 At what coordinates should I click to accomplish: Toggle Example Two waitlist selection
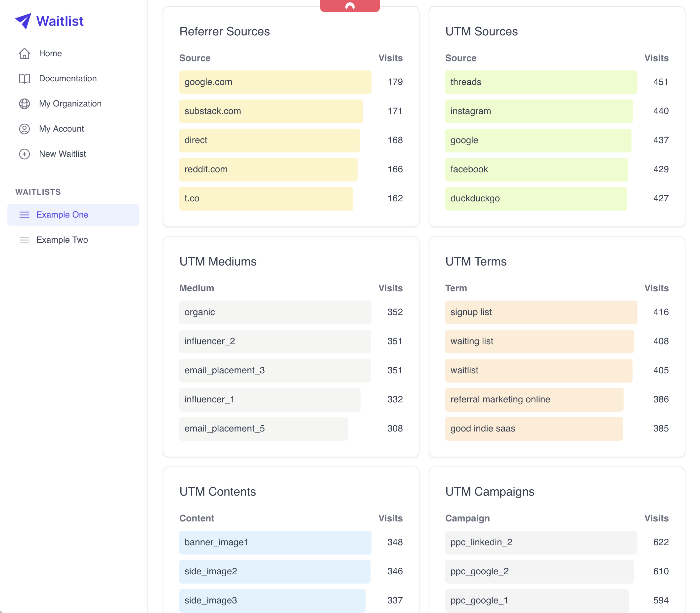pyautogui.click(x=63, y=240)
